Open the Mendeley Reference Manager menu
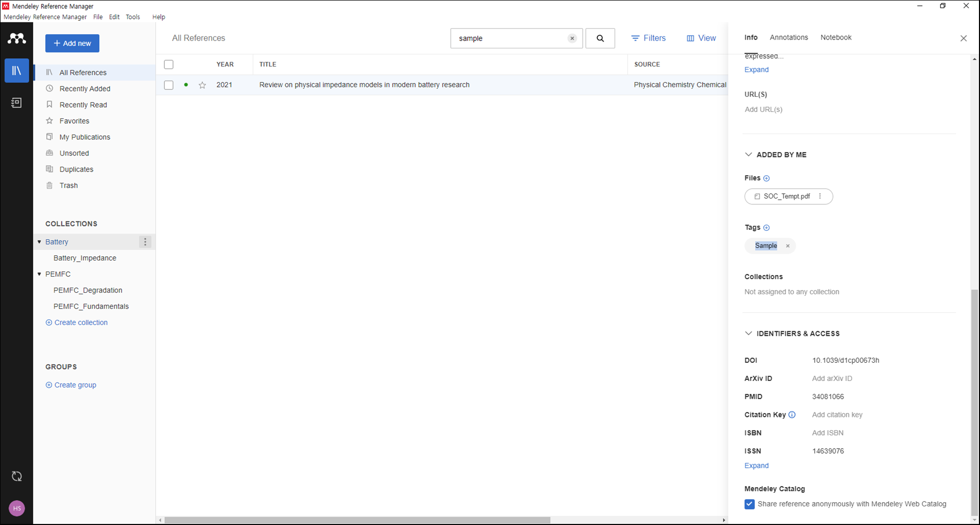The width and height of the screenshot is (980, 525). click(45, 17)
